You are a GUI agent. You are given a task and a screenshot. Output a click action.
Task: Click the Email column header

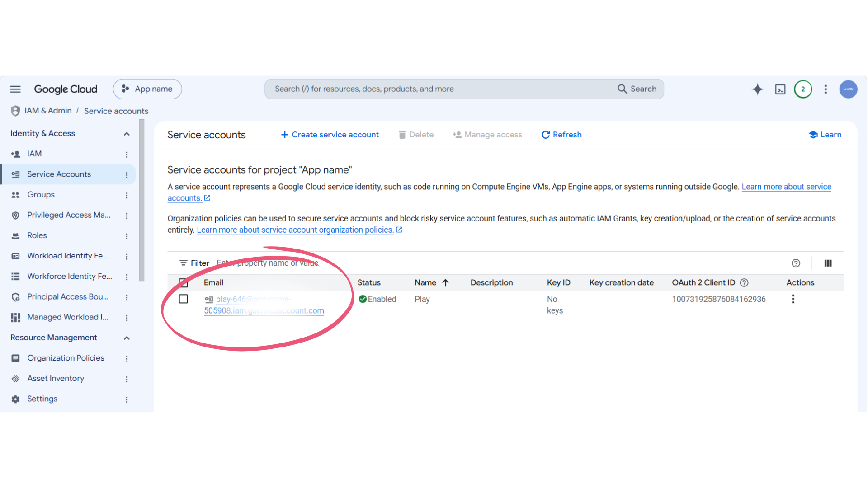coord(213,283)
